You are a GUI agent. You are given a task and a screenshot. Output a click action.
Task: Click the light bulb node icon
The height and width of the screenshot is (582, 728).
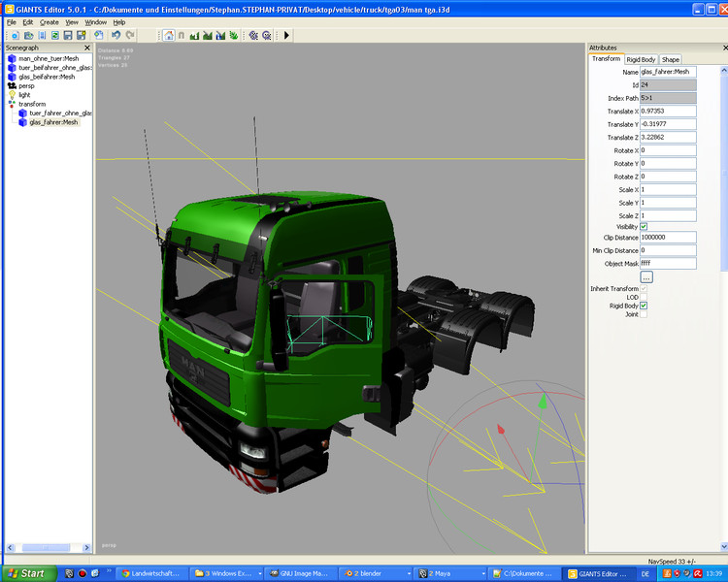tap(12, 95)
